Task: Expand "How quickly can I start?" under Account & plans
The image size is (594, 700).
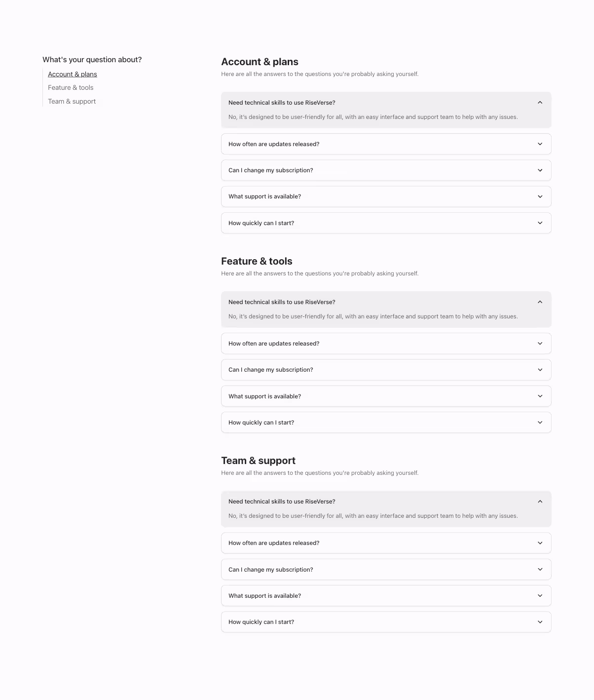Action: click(386, 223)
